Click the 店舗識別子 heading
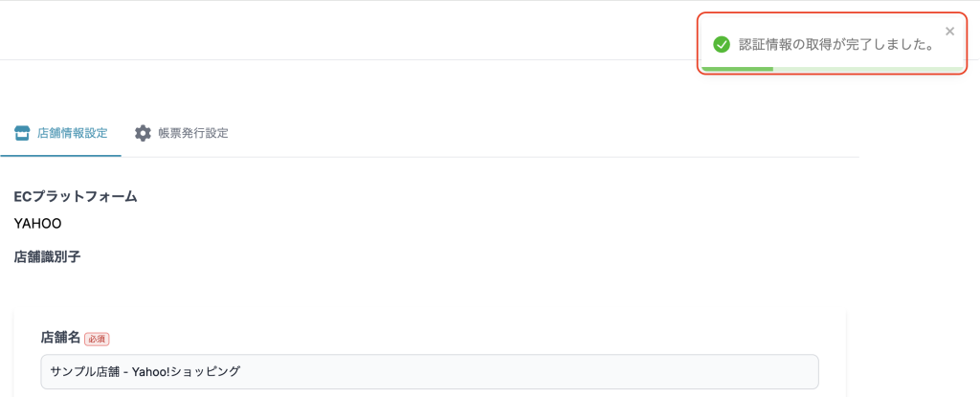Screen dimensions: 980x397 click(x=47, y=256)
